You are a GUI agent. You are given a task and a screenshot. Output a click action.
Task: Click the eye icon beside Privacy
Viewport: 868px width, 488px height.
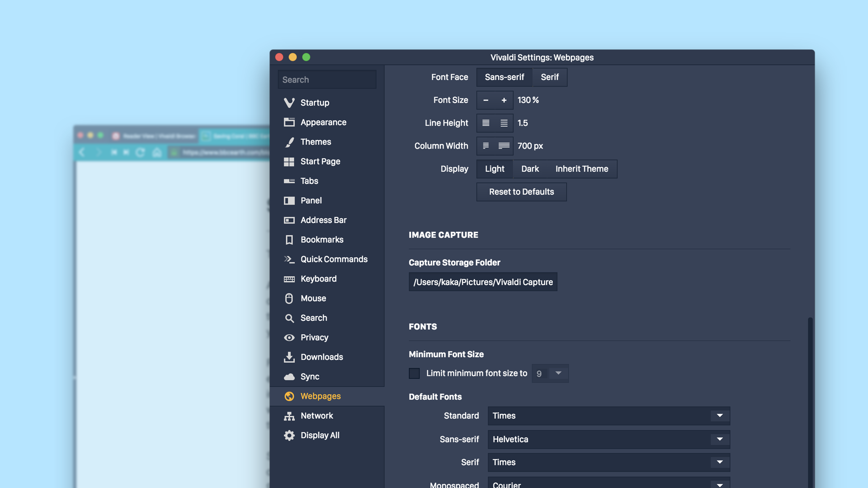[x=289, y=338]
